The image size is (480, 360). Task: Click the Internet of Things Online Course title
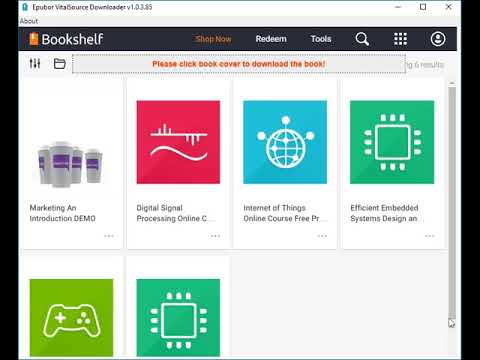[285, 213]
